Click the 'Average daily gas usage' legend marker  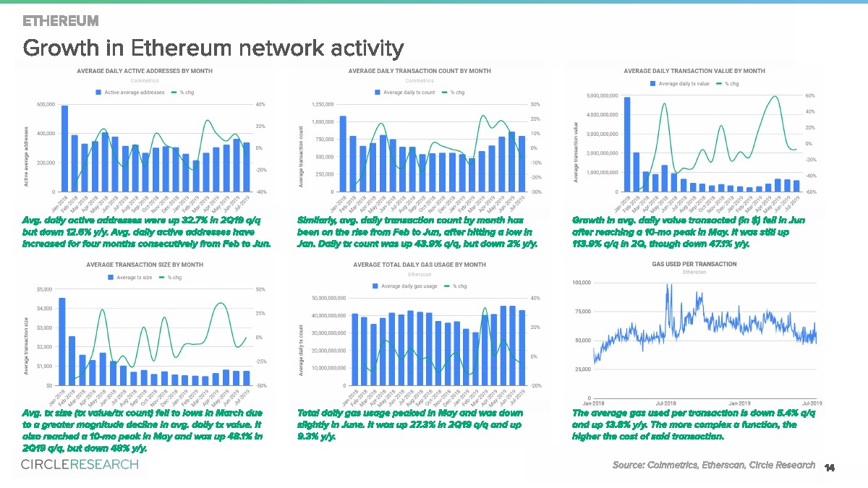tap(376, 286)
